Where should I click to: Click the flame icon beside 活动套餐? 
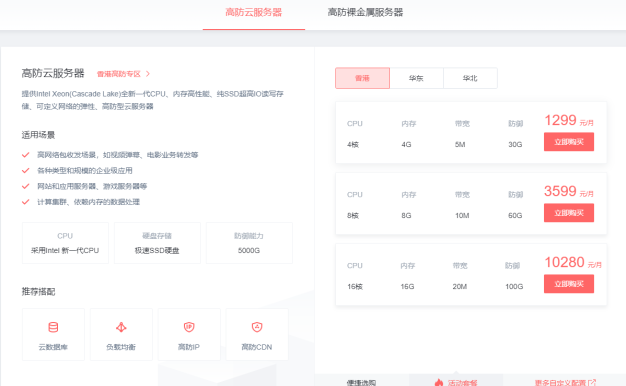click(x=439, y=382)
